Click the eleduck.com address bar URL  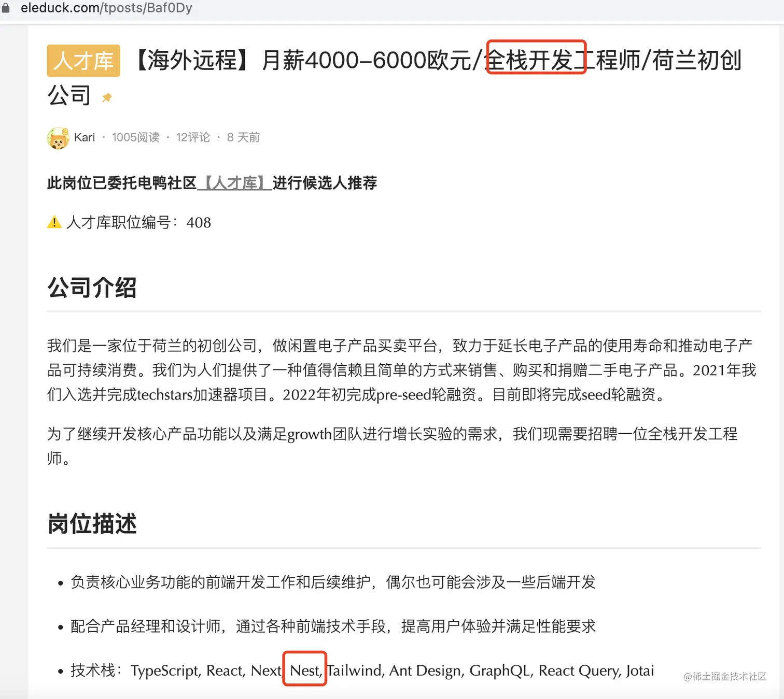(x=106, y=8)
